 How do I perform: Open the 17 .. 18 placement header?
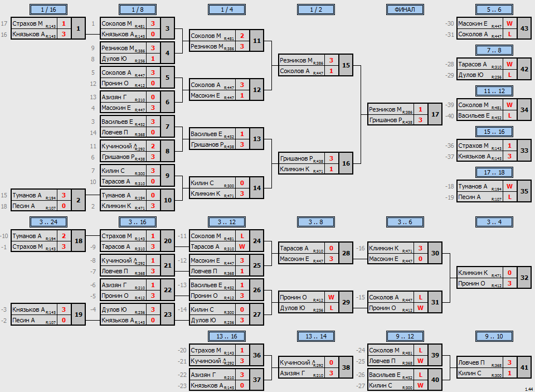pos(494,172)
